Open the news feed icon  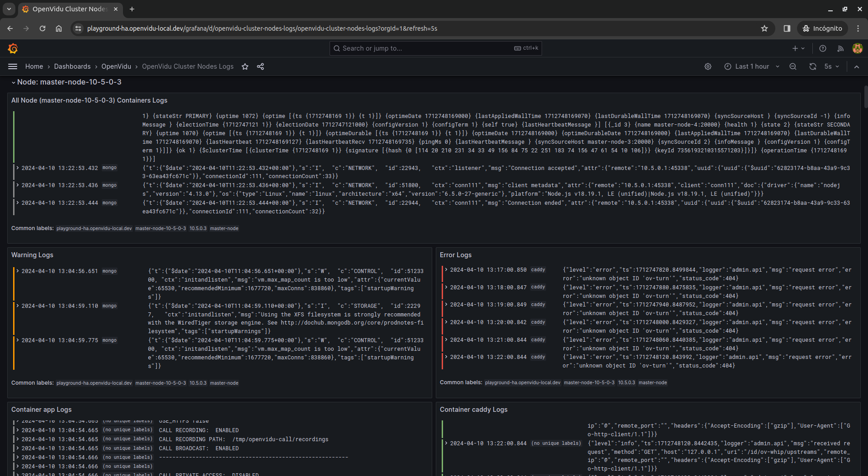pyautogui.click(x=840, y=48)
